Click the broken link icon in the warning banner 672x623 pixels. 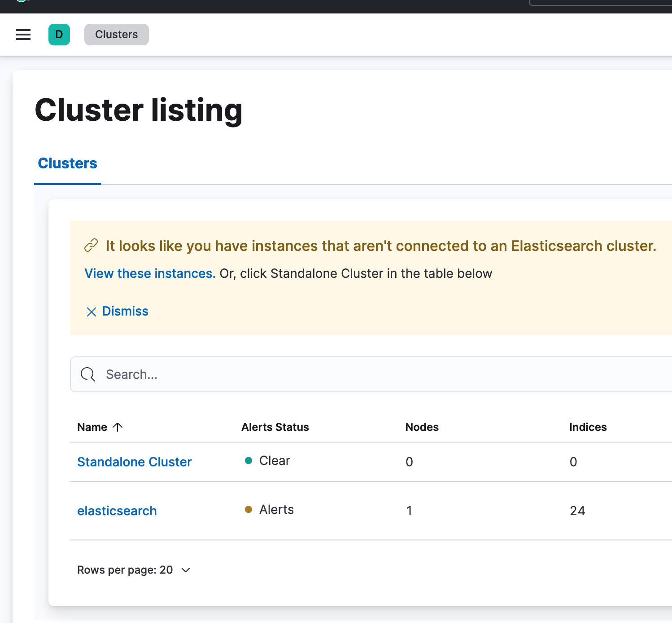click(91, 245)
